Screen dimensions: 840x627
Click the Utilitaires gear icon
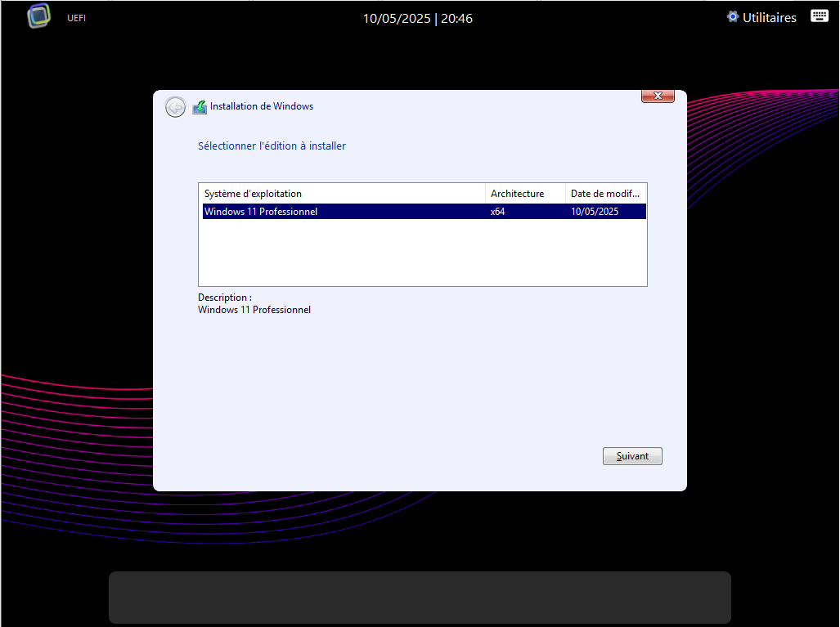point(732,17)
